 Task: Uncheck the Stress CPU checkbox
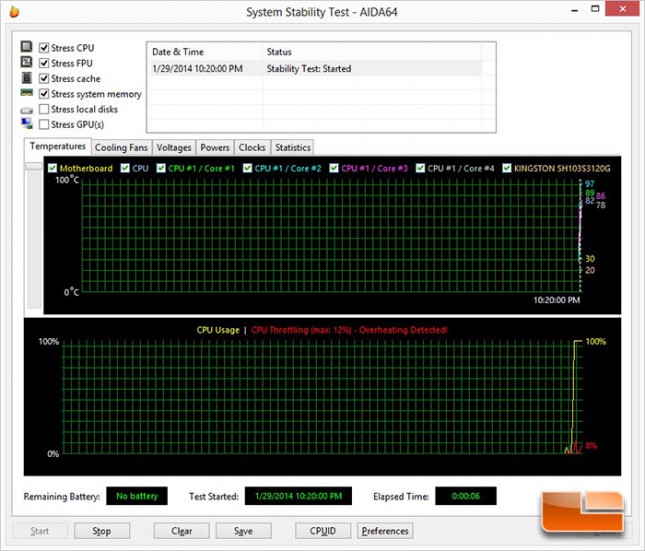click(44, 48)
